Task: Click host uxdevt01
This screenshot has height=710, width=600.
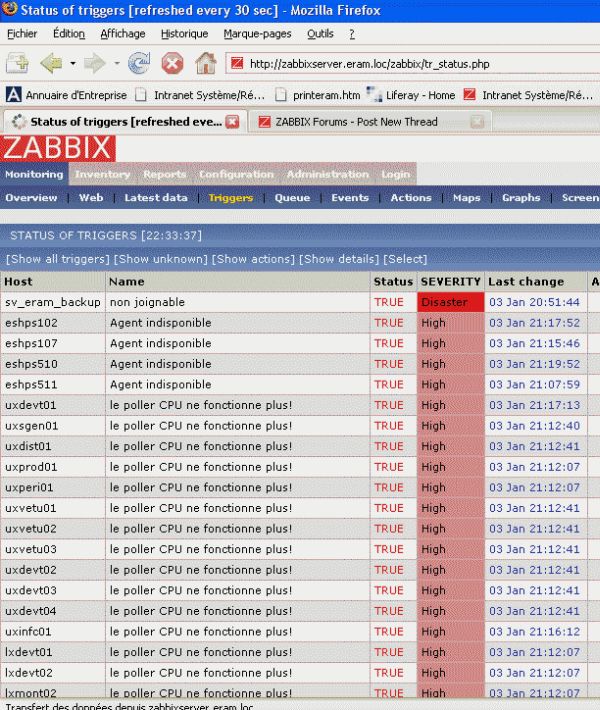Action: tap(31, 405)
